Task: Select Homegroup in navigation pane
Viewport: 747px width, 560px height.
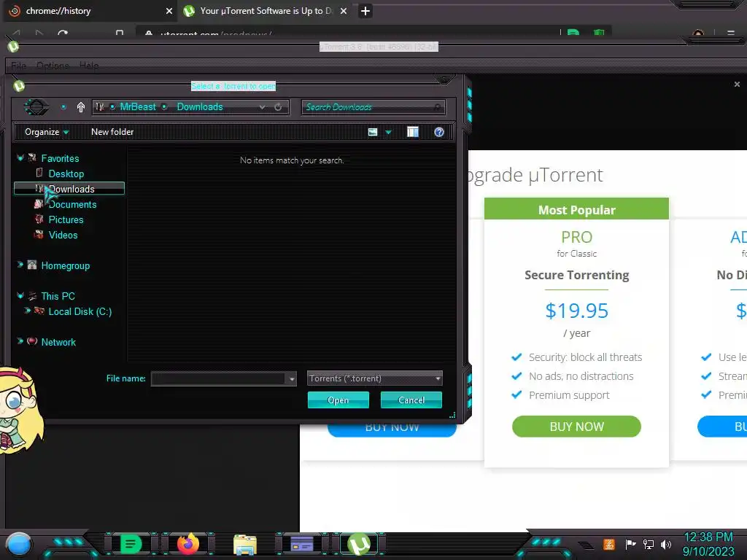Action: click(65, 265)
